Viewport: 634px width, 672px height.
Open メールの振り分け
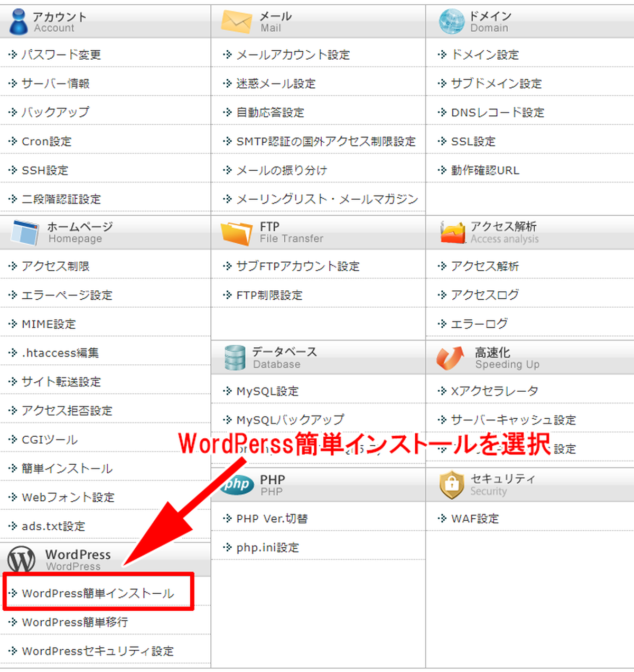(282, 170)
